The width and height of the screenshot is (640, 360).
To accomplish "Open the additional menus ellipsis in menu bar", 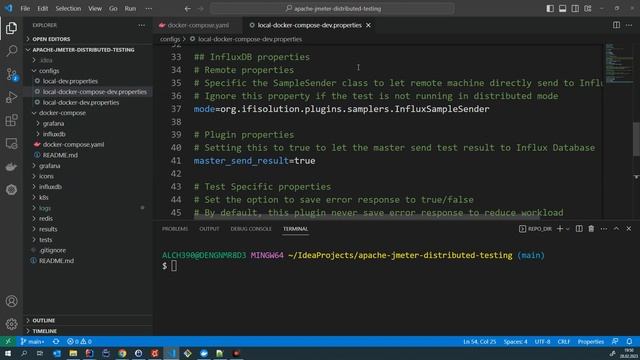I will pyautogui.click(x=149, y=9).
